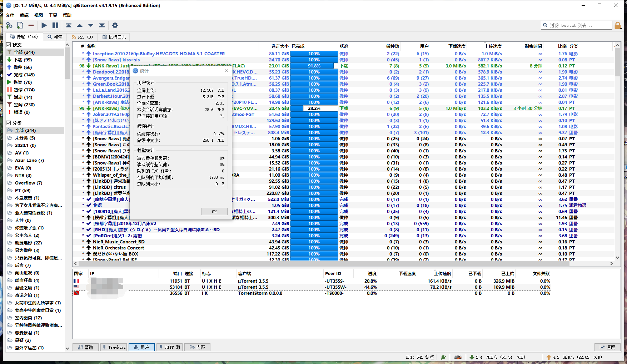Screen dimensions: 627x364
Task: Switch to the 传输 (244) tab
Action: click(24, 37)
